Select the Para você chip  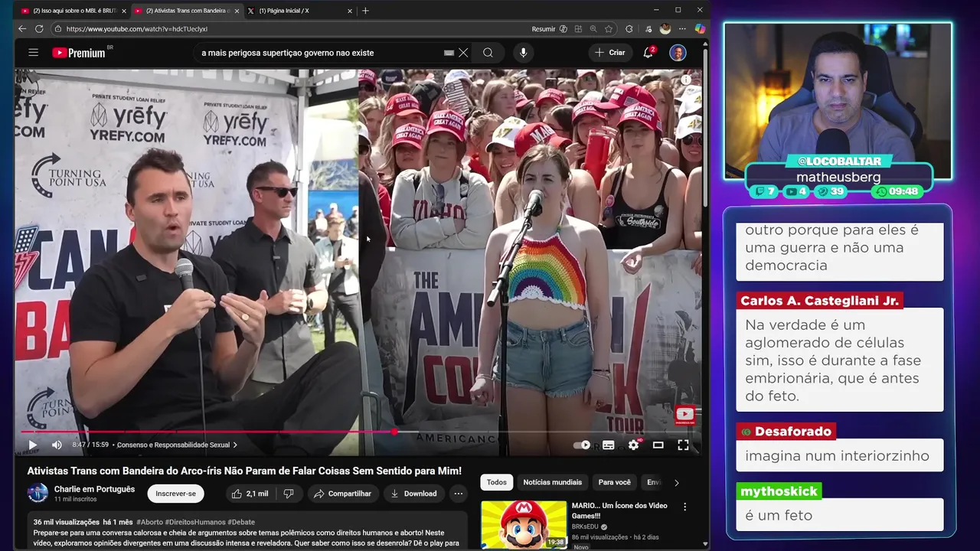pyautogui.click(x=614, y=482)
